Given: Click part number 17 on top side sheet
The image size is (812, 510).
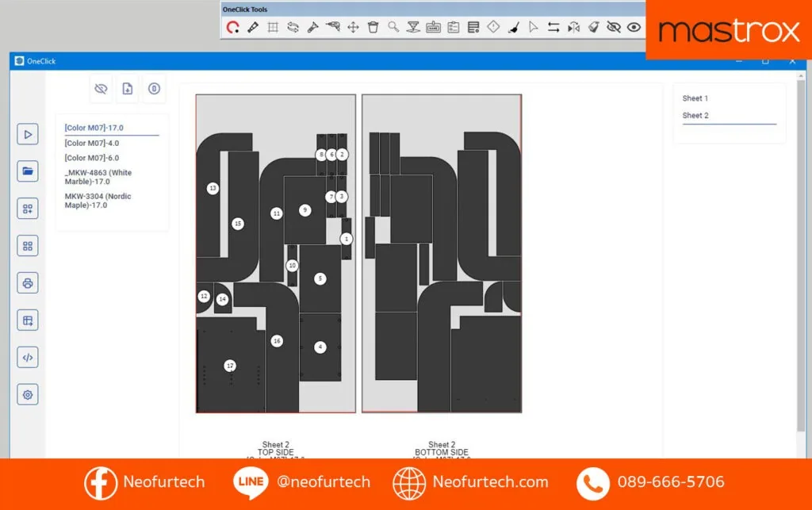Looking at the screenshot, I should [230, 366].
